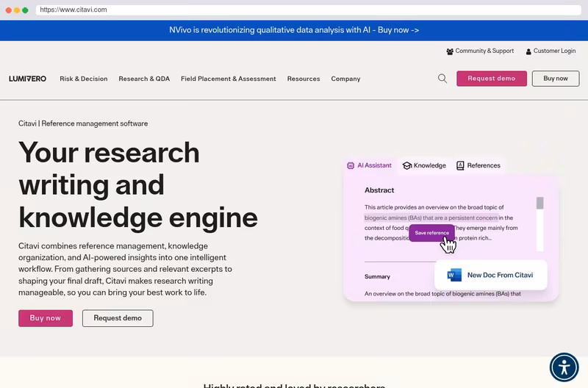Click the Lumivero logo
Viewport: 588px width, 388px height.
(27, 79)
